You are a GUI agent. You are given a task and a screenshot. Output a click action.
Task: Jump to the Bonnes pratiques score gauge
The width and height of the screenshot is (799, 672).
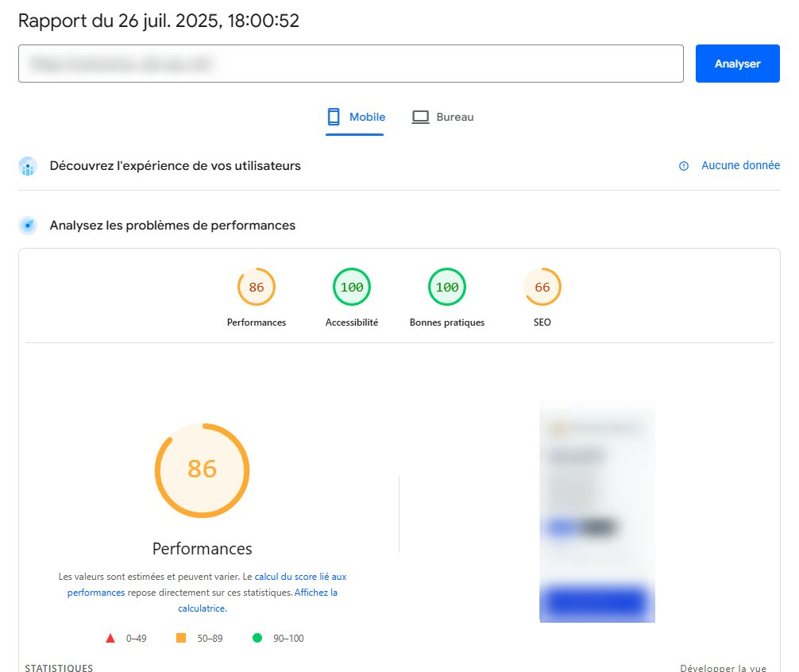point(447,288)
